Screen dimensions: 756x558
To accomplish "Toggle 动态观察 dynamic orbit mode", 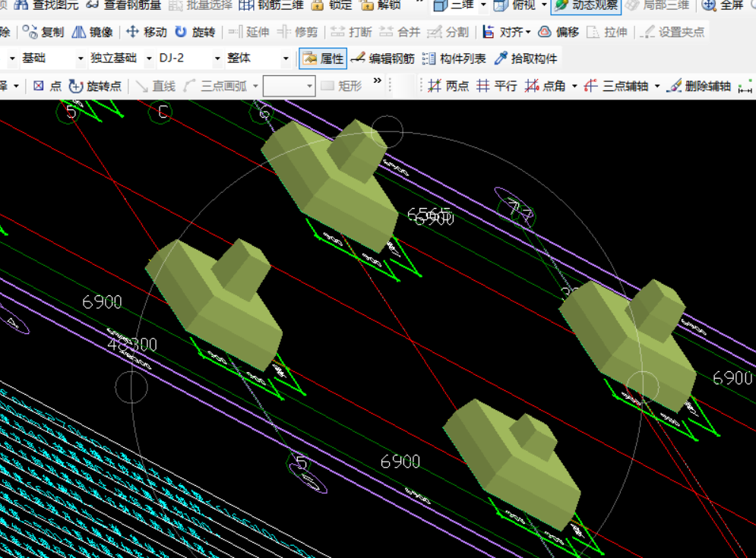I will pos(587,5).
